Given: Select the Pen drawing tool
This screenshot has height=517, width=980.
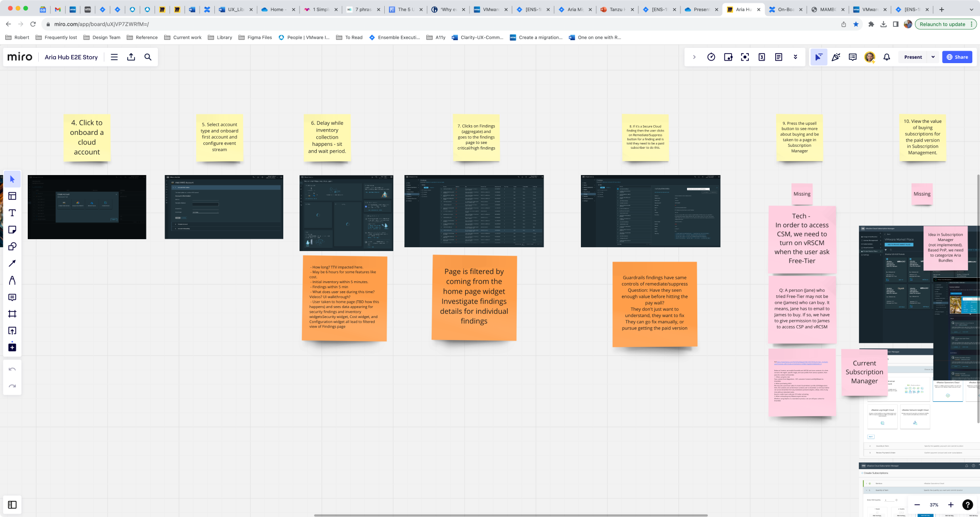Looking at the screenshot, I should [x=12, y=280].
